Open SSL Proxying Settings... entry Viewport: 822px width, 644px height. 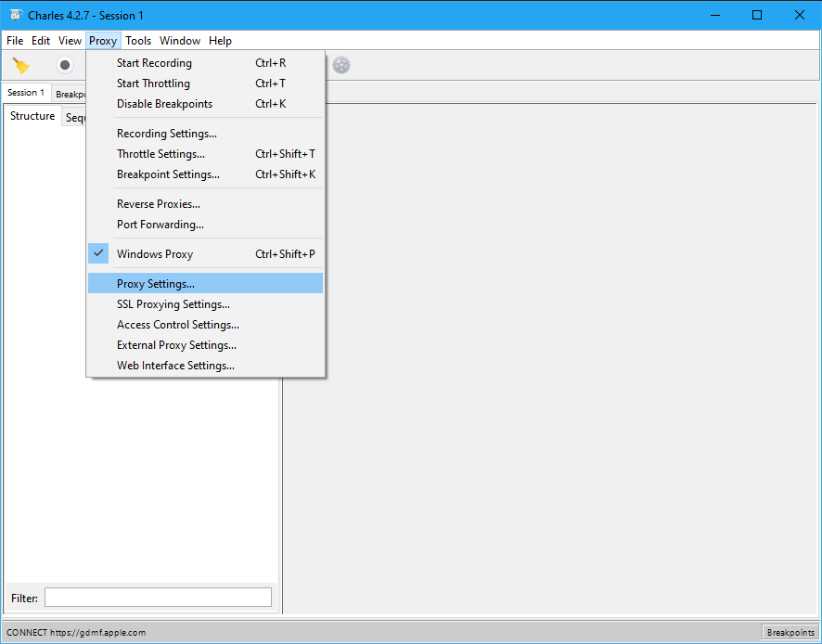click(206, 304)
